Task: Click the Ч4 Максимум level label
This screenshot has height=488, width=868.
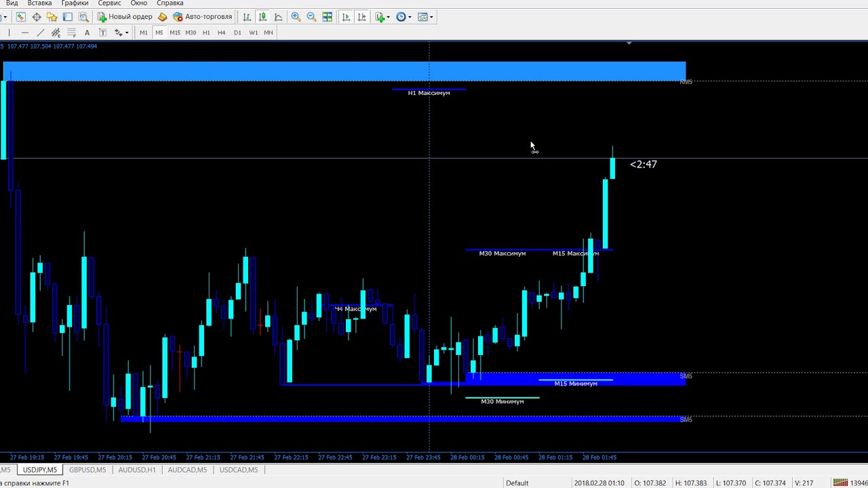Action: click(355, 309)
